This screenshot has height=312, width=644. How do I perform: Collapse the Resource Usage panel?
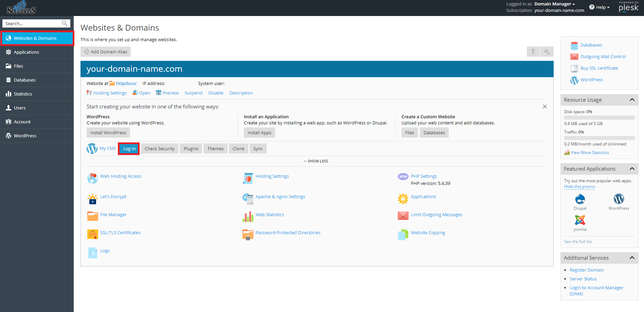click(632, 100)
